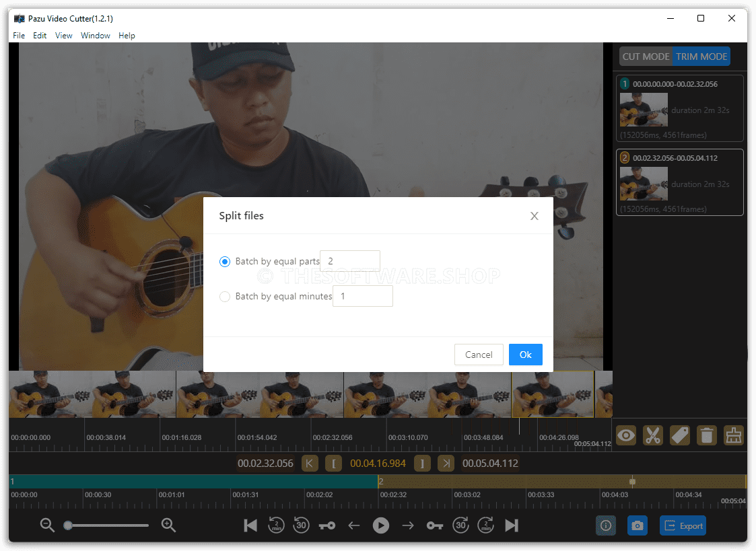Click the segment 2 range text 00.02.32.056-00.05.04.112
Viewport: 756px width, 551px height.
[x=675, y=159]
